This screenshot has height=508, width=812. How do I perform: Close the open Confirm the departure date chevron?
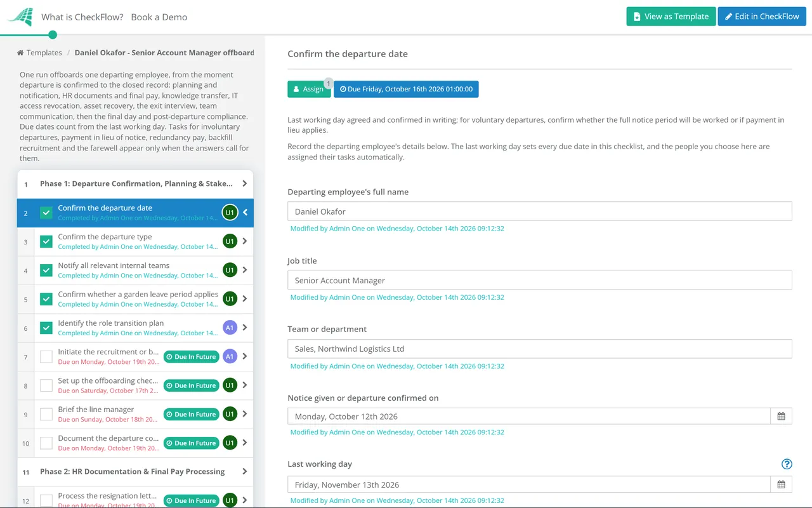245,213
